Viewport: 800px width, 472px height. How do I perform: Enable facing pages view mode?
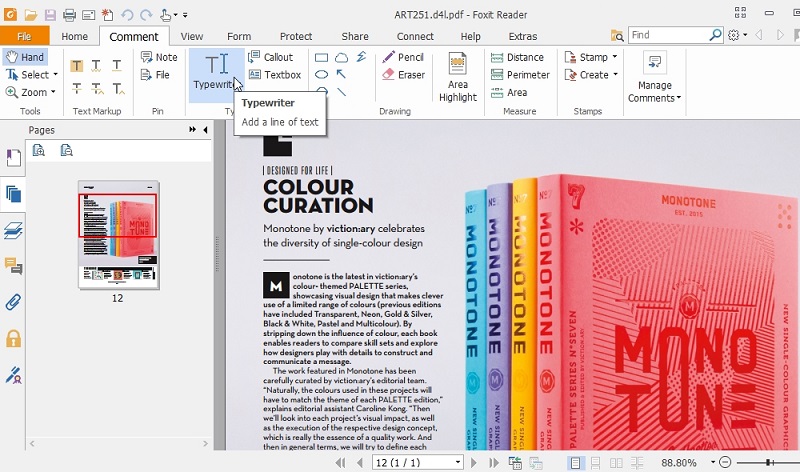click(x=616, y=463)
